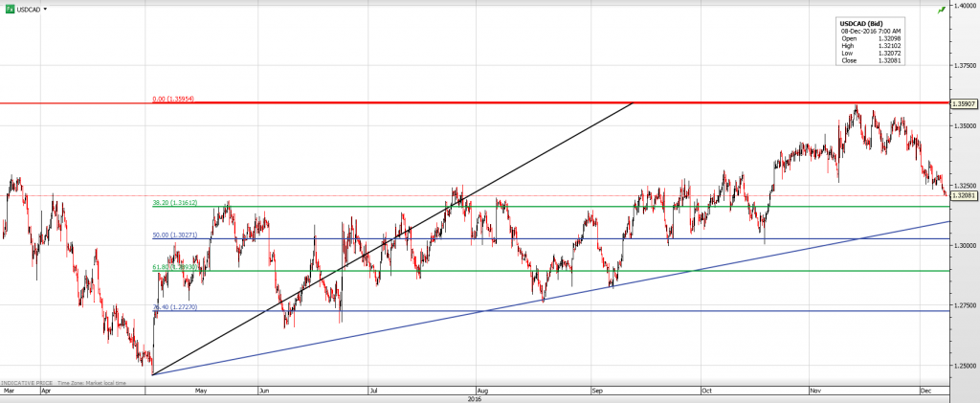Click the Dec label on time axis
The image size is (980, 403).
click(x=925, y=391)
